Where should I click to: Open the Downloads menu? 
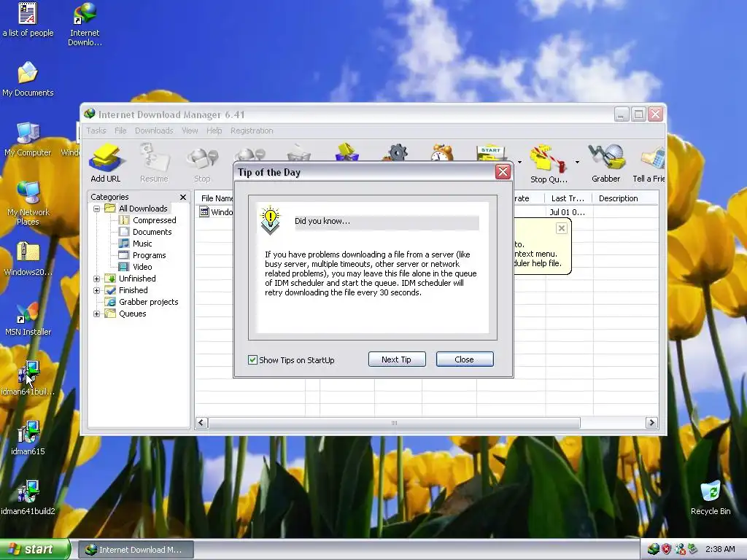click(x=154, y=131)
